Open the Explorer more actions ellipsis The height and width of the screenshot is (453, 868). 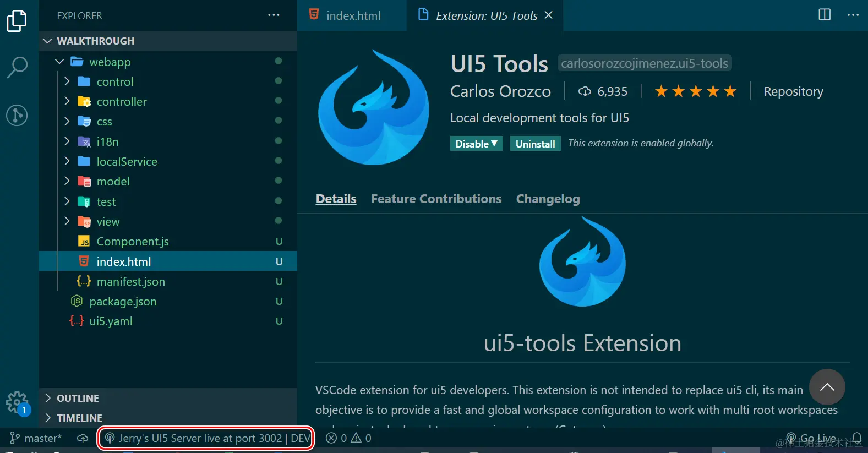(274, 15)
